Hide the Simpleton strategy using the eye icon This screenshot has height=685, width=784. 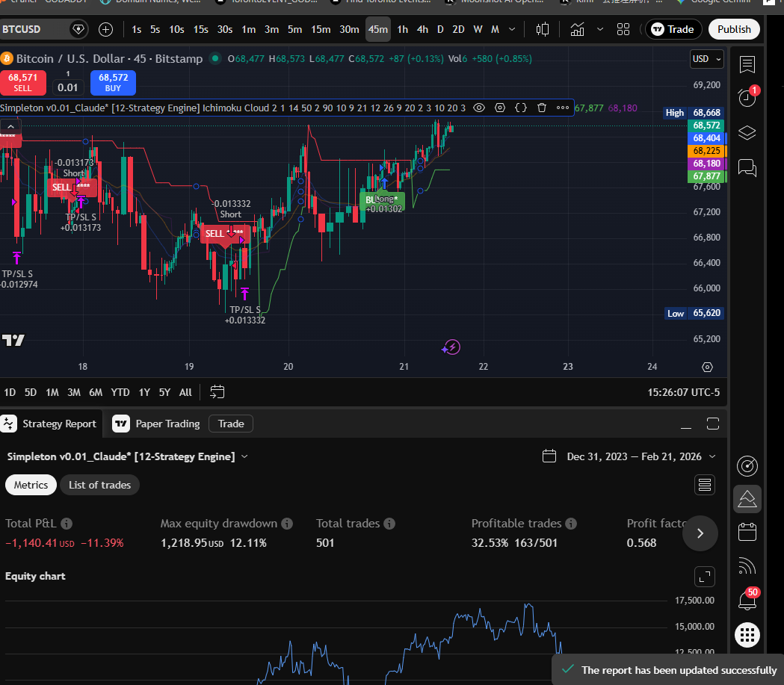[x=478, y=108]
